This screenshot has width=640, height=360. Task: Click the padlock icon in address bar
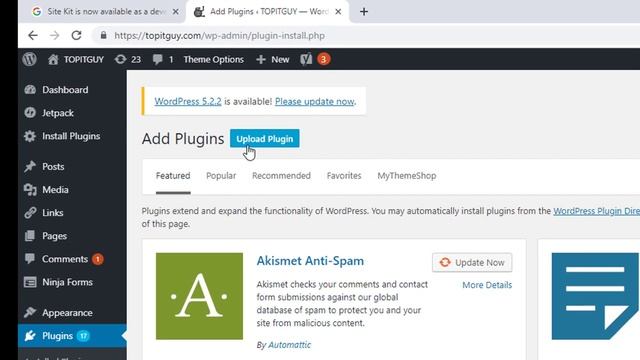click(x=103, y=36)
